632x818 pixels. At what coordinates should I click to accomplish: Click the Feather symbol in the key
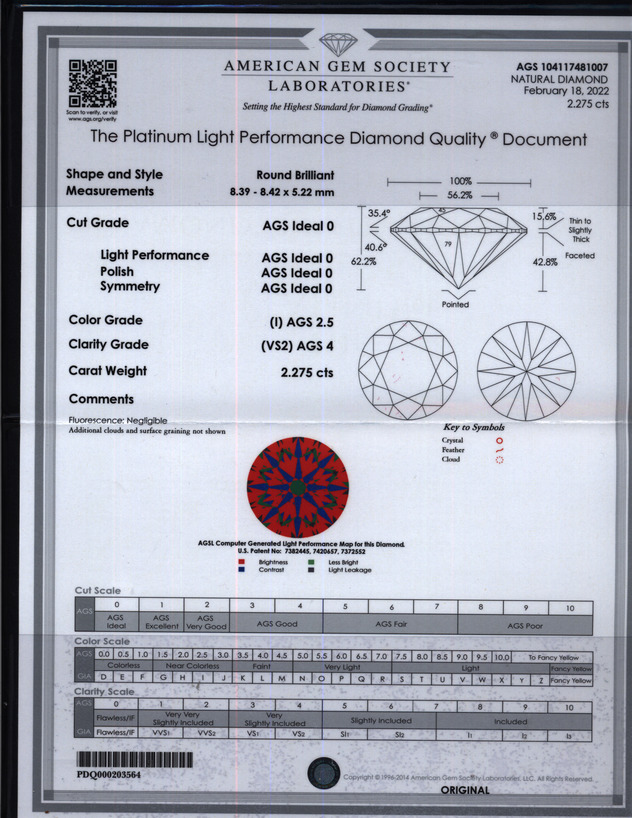coord(499,450)
